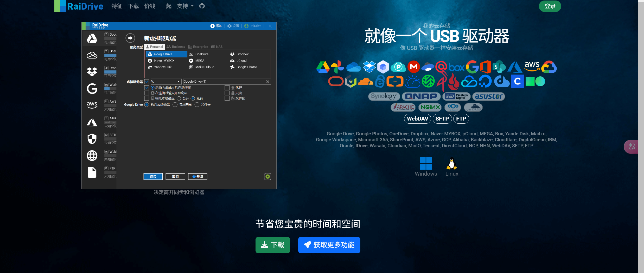The height and width of the screenshot is (273, 644).
Task: Switch to the Business service tab
Action: click(176, 47)
